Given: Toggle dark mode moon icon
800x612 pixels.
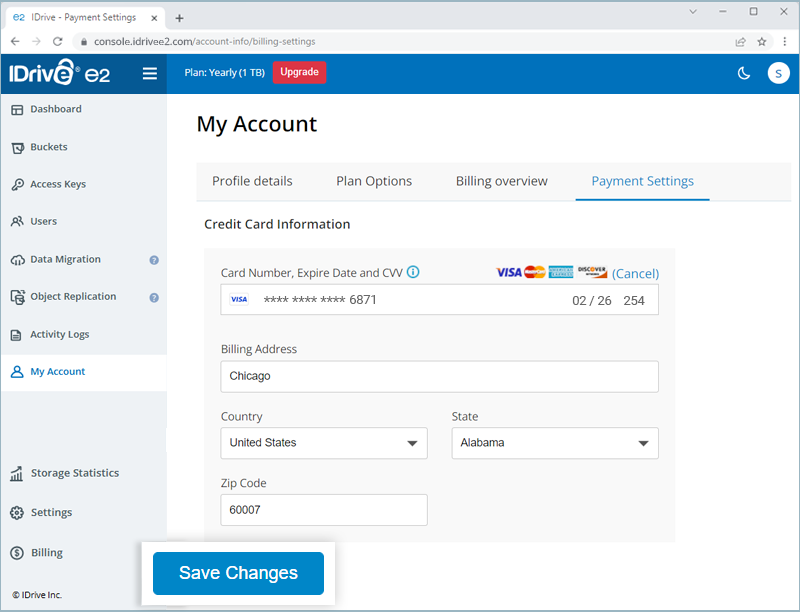Looking at the screenshot, I should (744, 73).
